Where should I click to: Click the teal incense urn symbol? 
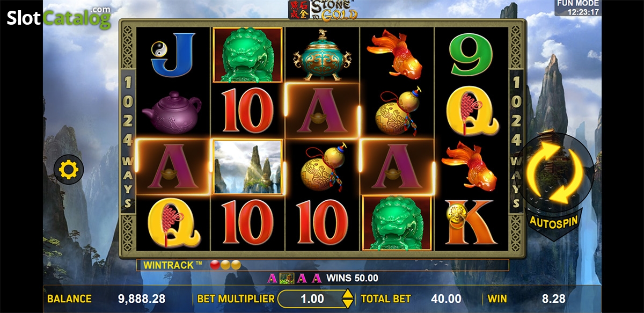[x=322, y=55]
